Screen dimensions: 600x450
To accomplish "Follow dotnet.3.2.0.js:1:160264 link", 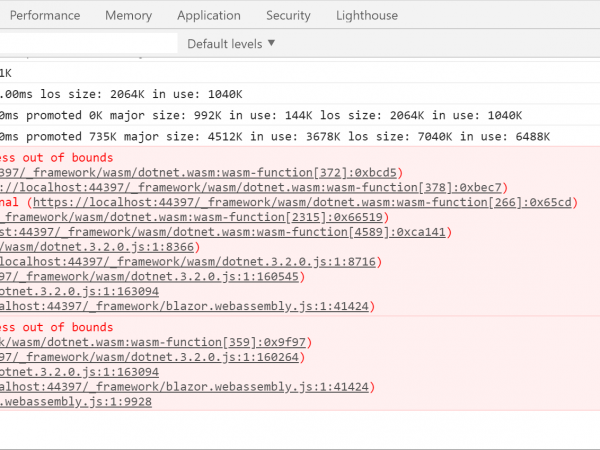I will pos(149,357).
